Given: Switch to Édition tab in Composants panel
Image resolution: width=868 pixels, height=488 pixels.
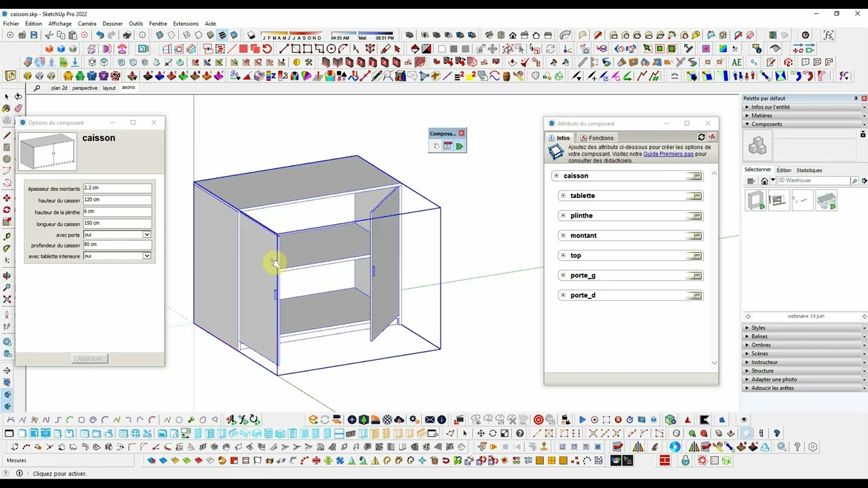Looking at the screenshot, I should click(x=784, y=170).
